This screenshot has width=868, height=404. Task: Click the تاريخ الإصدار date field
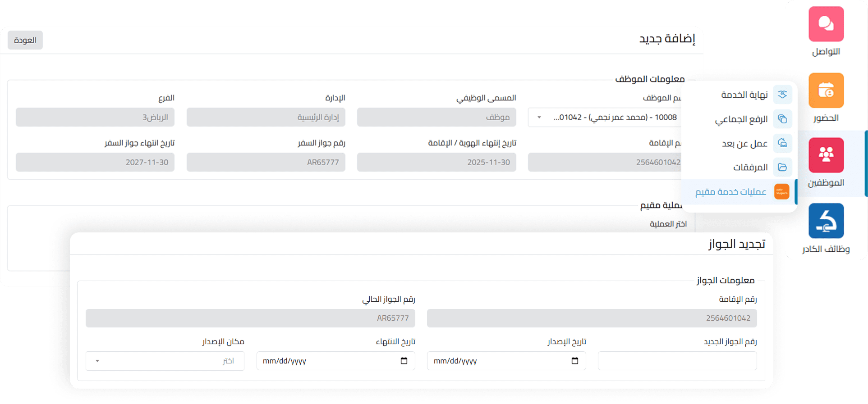point(496,361)
